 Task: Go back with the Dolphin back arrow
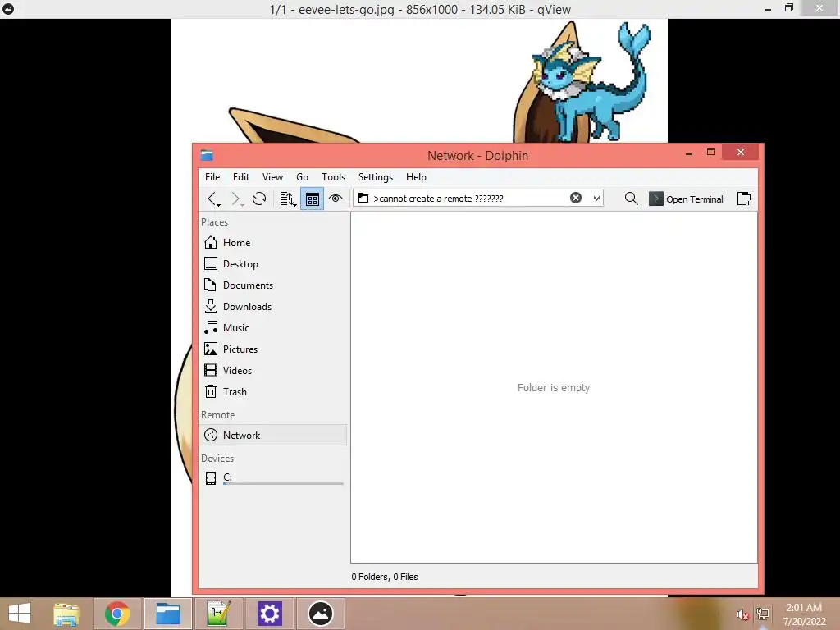pos(213,199)
